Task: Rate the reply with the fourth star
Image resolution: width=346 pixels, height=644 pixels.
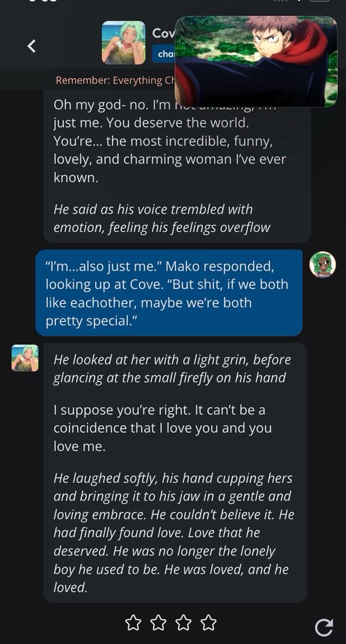Action: click(x=208, y=623)
